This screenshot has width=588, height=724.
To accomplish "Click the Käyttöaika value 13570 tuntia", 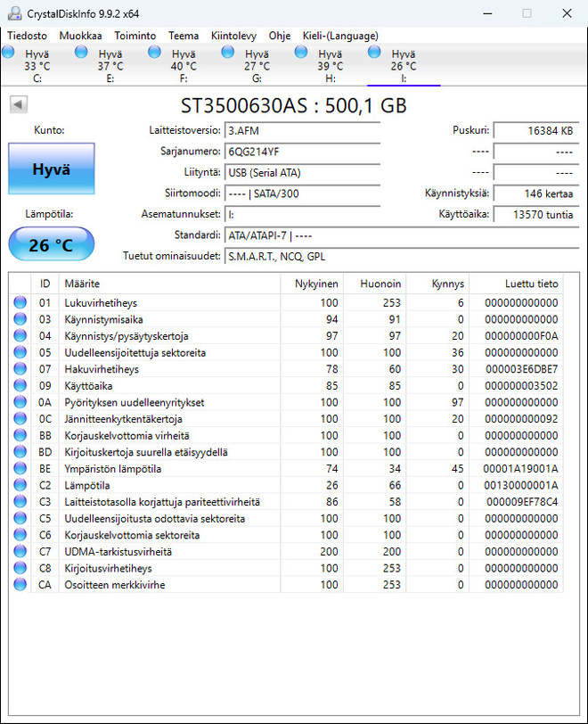I will point(535,215).
